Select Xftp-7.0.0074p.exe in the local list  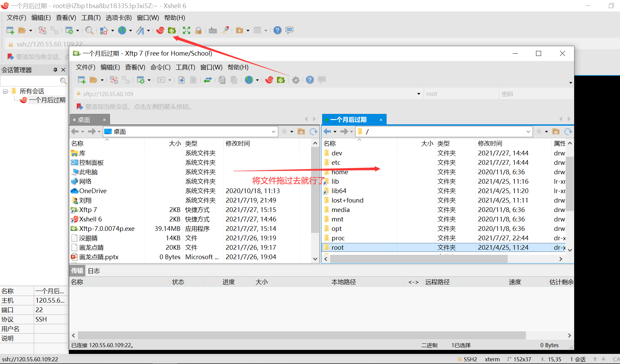[107, 229]
